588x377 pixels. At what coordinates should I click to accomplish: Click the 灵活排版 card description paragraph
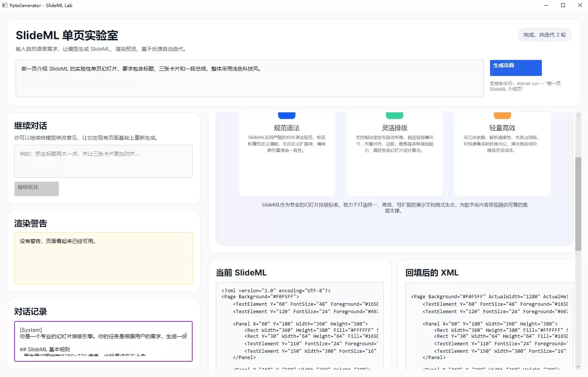pos(395,144)
